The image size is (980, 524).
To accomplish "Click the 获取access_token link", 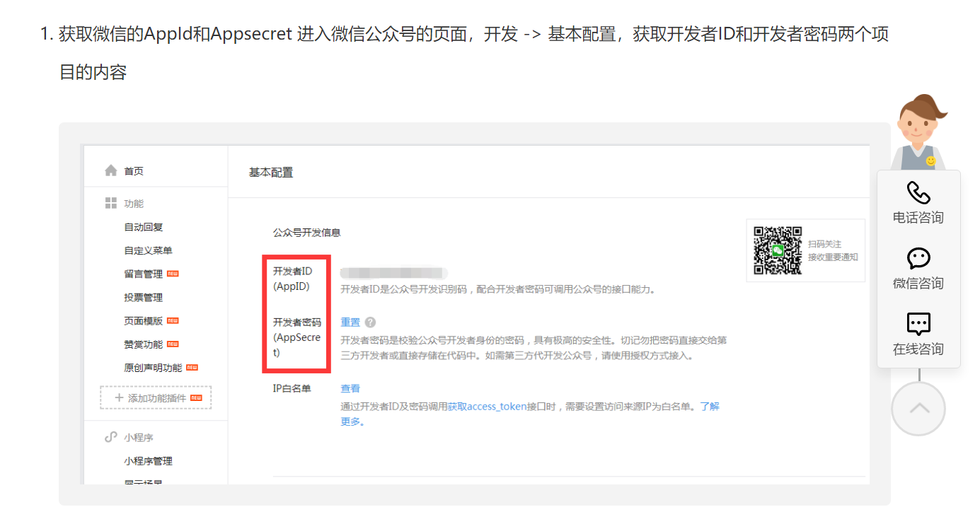I will (487, 407).
